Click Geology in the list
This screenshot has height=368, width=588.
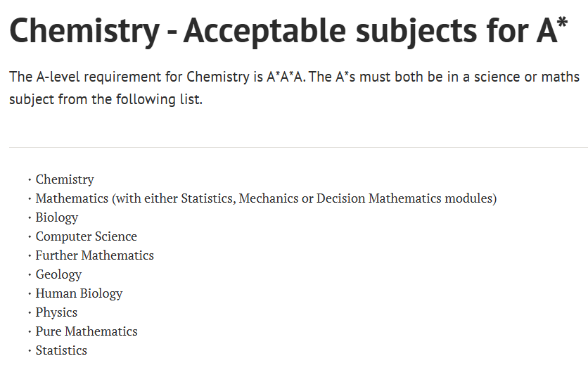(x=58, y=274)
